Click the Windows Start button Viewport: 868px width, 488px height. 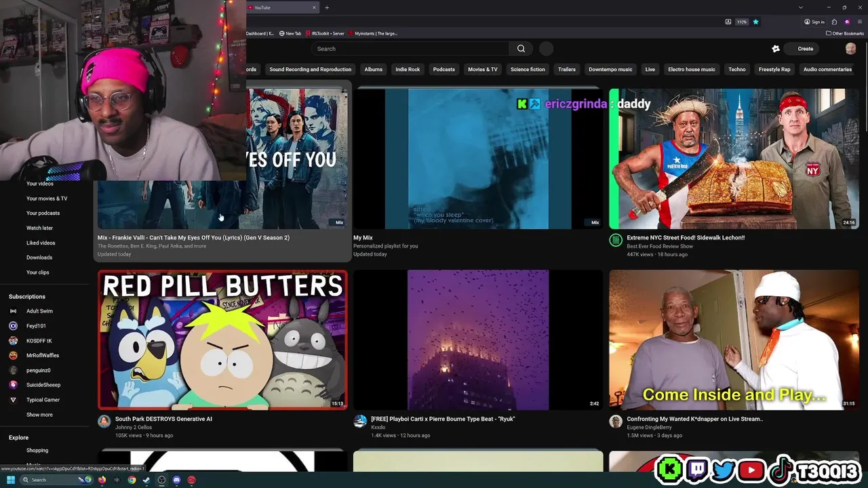(11, 480)
